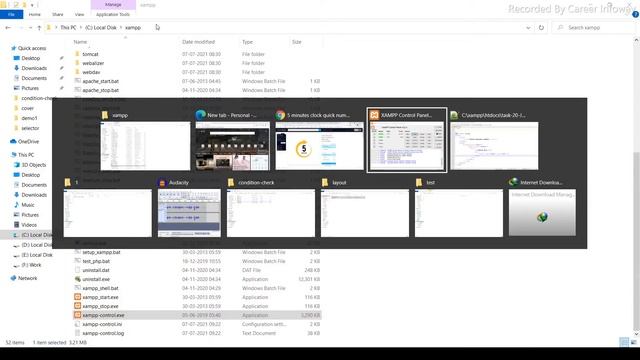Switch to the Audacity window thumbnail

[x=189, y=213]
